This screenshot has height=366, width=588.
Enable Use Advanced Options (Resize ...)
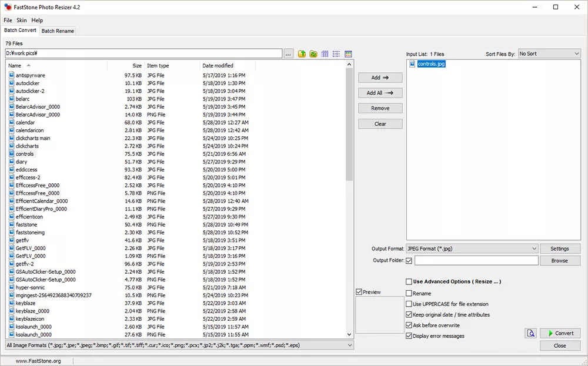pyautogui.click(x=409, y=282)
